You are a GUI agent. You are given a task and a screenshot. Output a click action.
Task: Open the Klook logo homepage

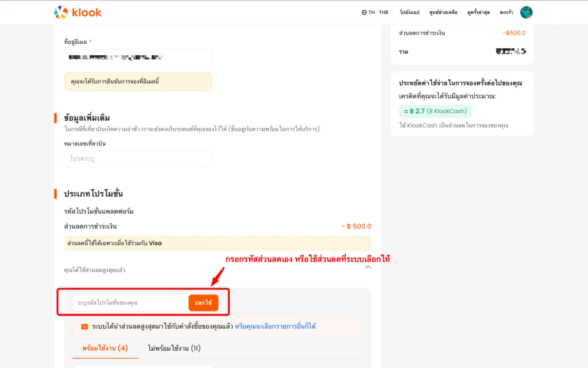(x=78, y=13)
